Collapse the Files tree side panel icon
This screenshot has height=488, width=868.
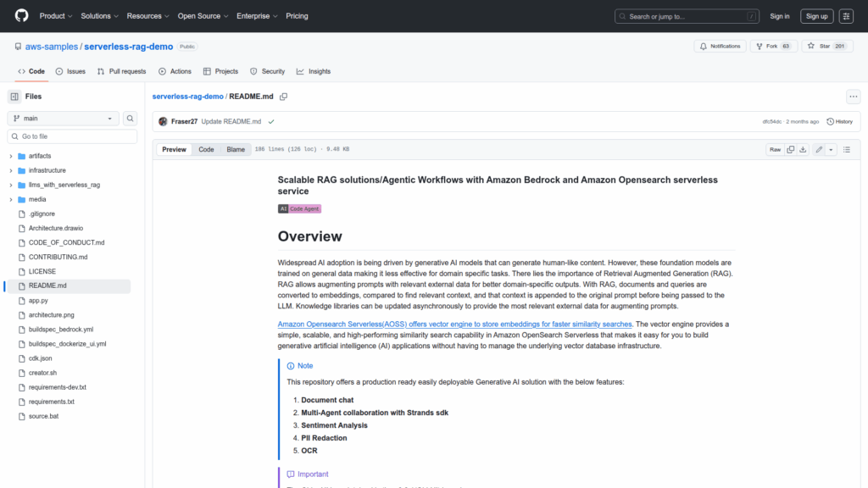[x=14, y=97]
